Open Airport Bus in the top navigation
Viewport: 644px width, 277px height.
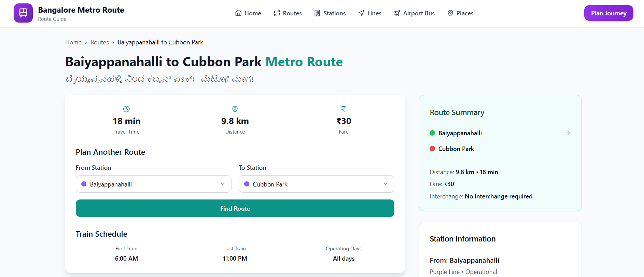click(x=414, y=13)
